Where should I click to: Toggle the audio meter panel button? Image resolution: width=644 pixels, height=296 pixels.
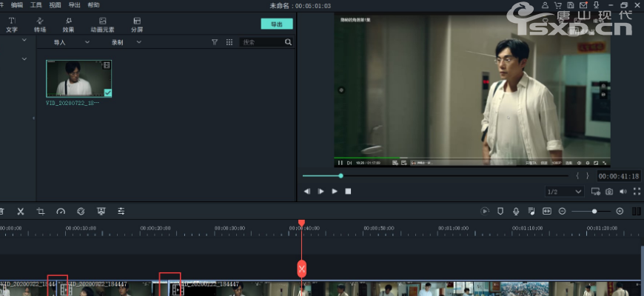coord(636,211)
